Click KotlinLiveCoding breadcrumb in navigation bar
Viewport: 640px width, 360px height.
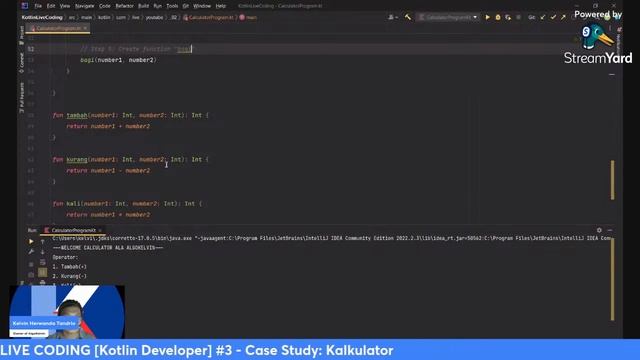coord(42,18)
